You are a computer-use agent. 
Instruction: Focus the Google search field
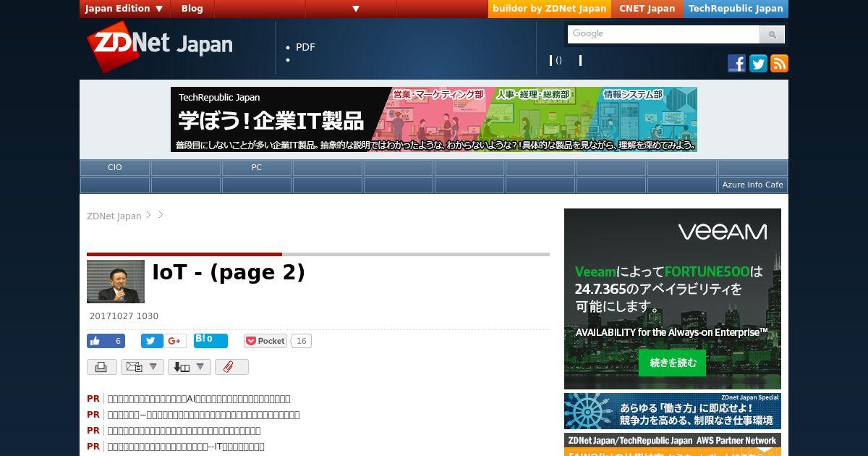(x=664, y=34)
